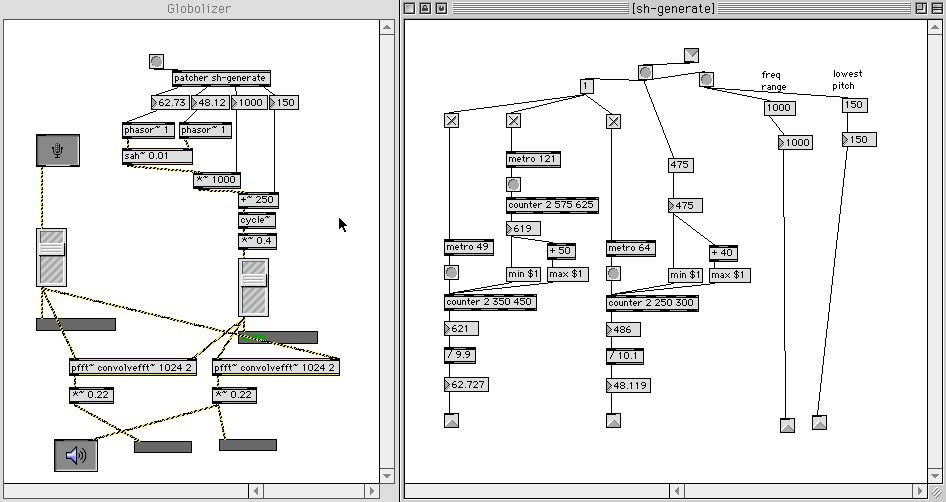The image size is (946, 502).
Task: Select the / 9.9 object
Action: click(460, 355)
